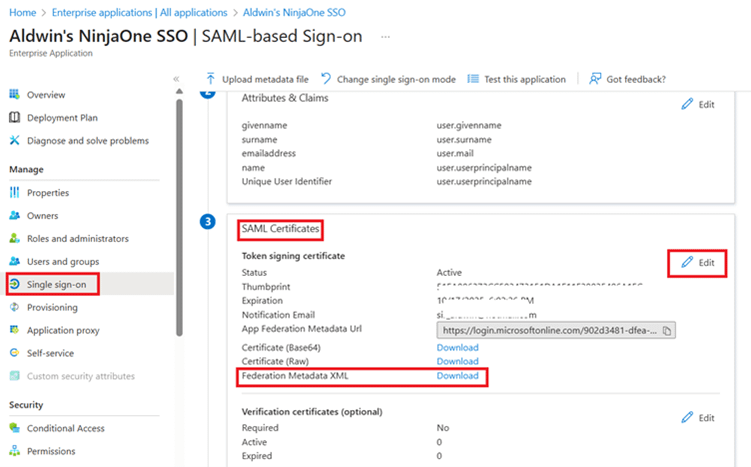Go to Home breadcrumb
Screen dimensions: 751x467
[x=23, y=12]
